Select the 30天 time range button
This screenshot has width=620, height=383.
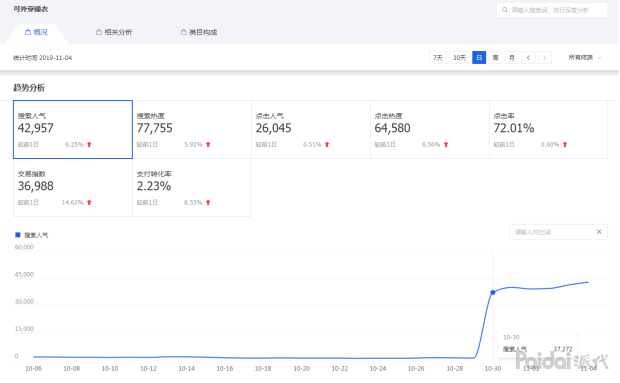pyautogui.click(x=459, y=58)
